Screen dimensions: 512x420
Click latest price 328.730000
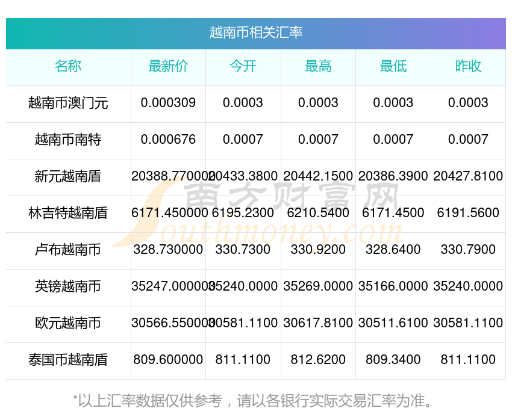click(168, 250)
